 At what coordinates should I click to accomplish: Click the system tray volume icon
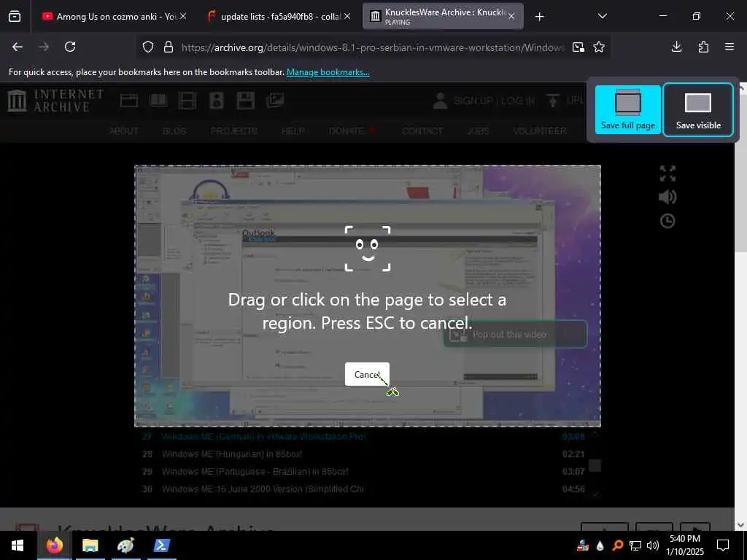pyautogui.click(x=653, y=545)
